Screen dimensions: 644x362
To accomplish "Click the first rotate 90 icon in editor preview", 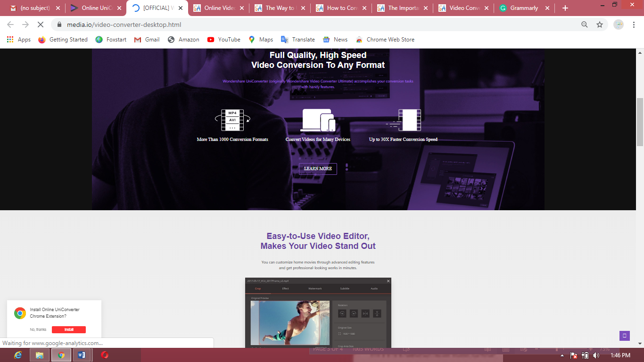I will [342, 313].
